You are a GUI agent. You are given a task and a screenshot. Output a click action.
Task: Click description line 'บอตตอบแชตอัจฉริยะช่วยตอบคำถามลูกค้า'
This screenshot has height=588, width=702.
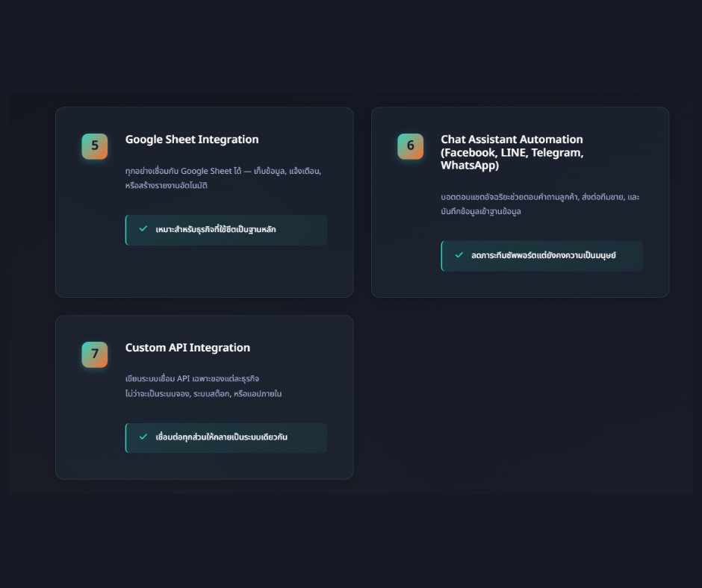(509, 198)
